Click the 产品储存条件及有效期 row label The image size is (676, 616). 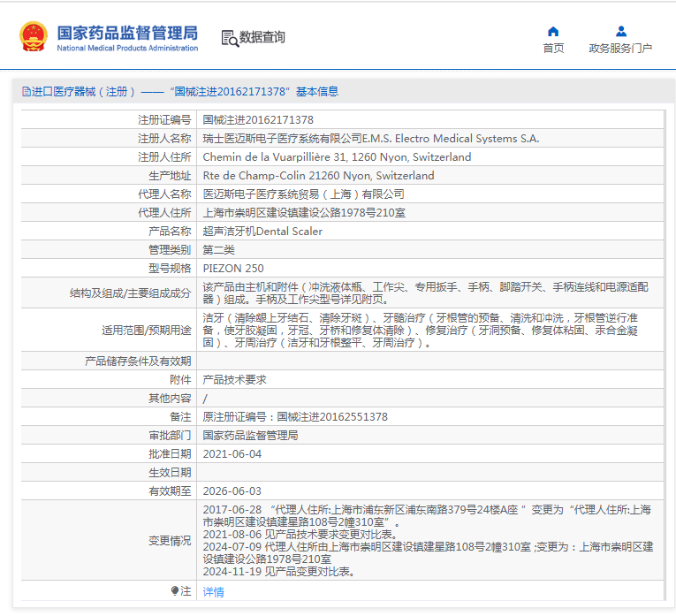point(138,361)
